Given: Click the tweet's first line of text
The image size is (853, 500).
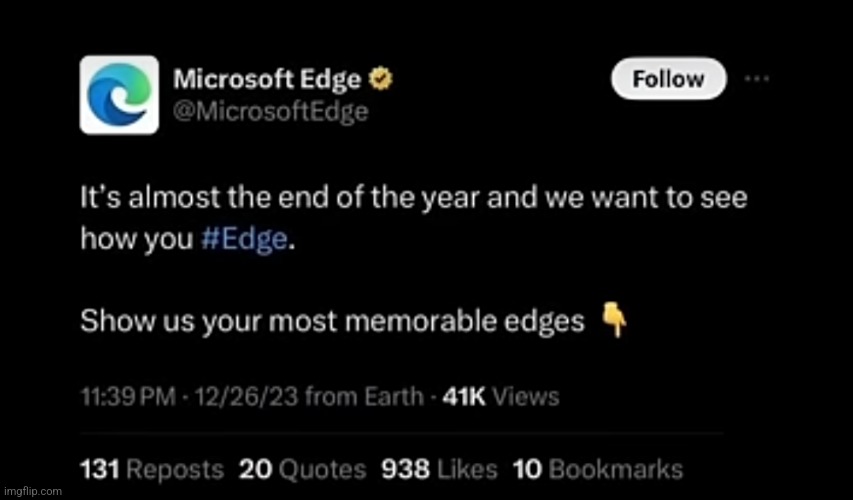Looking at the screenshot, I should pyautogui.click(x=413, y=197).
